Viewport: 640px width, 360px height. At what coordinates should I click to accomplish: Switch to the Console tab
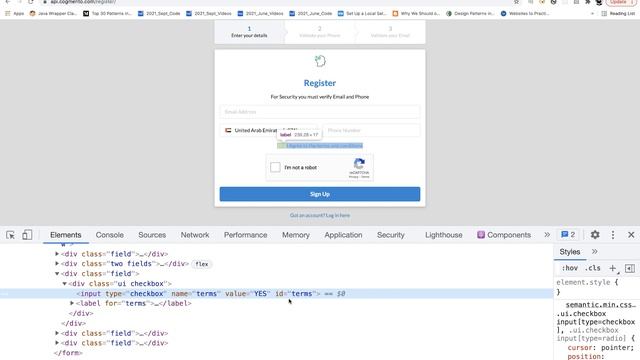109,235
